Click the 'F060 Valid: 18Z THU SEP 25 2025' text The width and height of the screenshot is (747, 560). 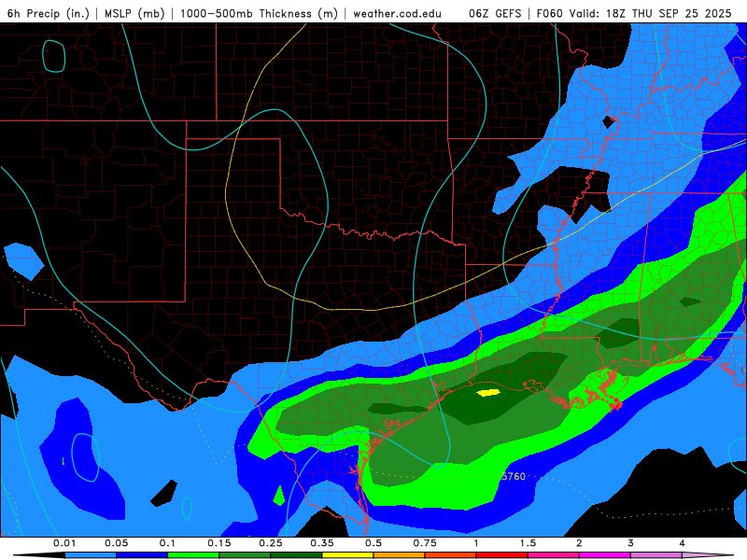634,13
